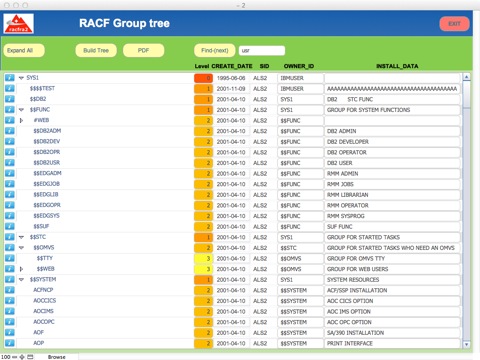Screen dimensions: 480x360
Task: Open the blue icon in $$TTY row
Action: click(10, 258)
